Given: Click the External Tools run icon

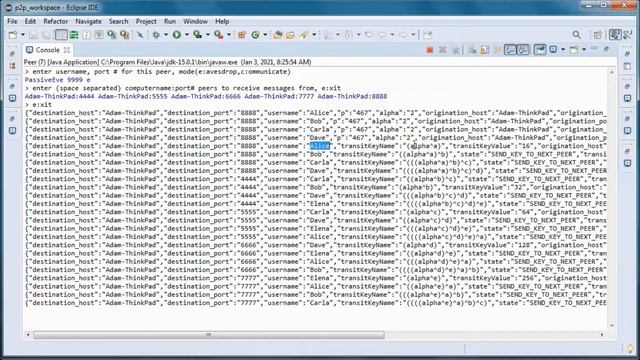Looking at the screenshot, I should click(x=219, y=35).
